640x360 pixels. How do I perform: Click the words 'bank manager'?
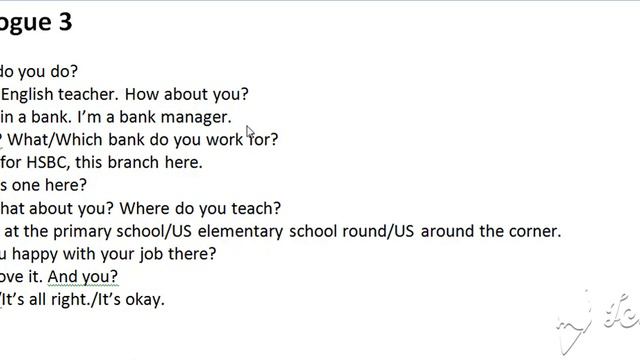tap(176, 117)
